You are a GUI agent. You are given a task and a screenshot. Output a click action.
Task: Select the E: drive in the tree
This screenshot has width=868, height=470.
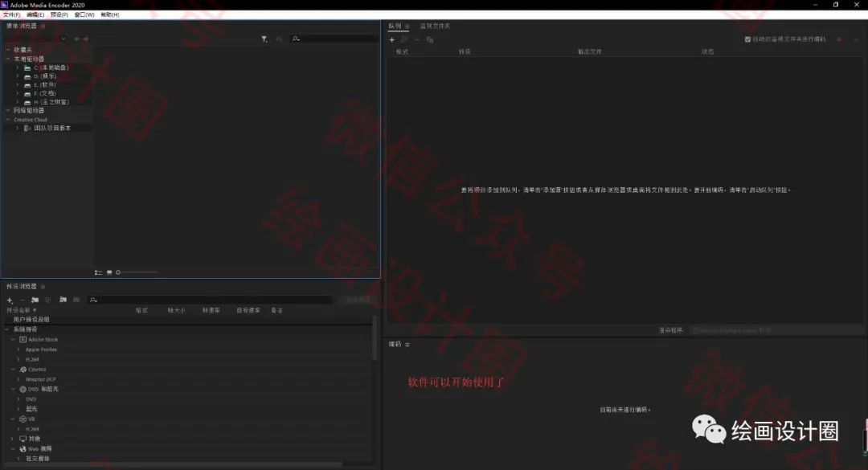pos(45,85)
